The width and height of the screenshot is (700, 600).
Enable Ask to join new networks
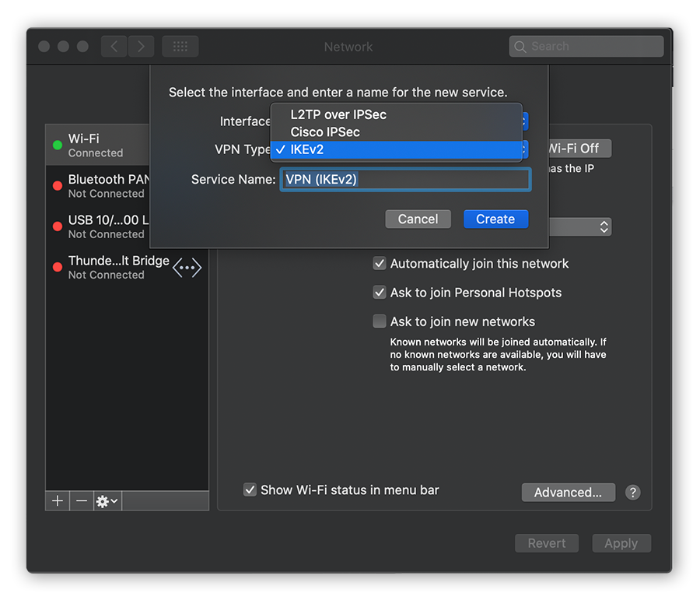[380, 321]
